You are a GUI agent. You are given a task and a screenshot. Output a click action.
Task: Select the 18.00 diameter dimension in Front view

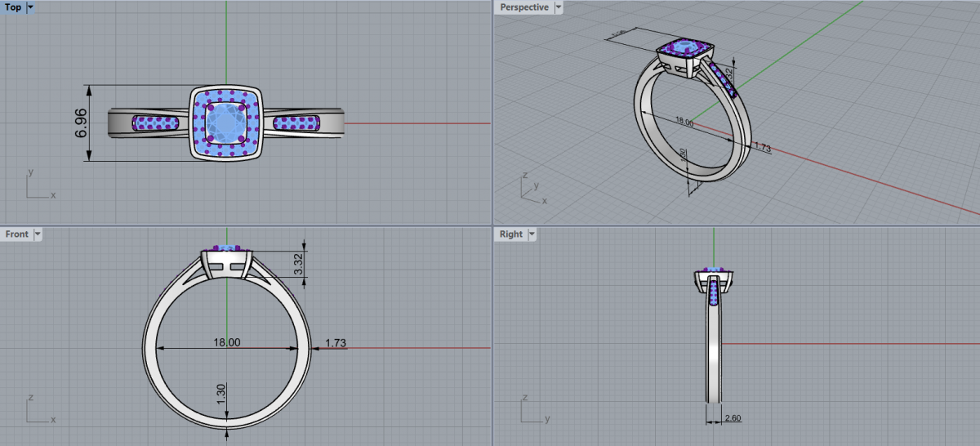click(x=226, y=343)
